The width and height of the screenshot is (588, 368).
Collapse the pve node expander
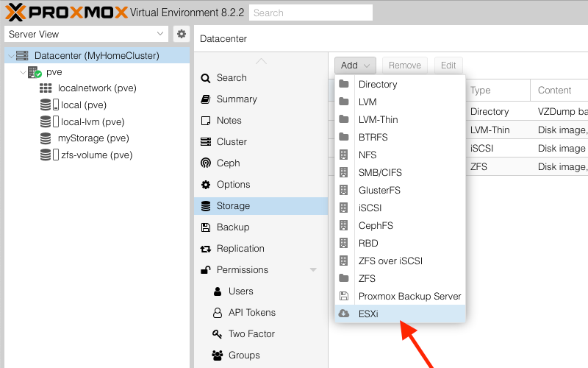[x=24, y=72]
